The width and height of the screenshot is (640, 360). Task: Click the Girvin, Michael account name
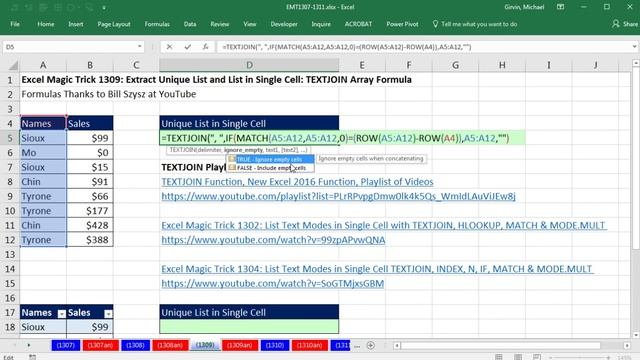524,7
